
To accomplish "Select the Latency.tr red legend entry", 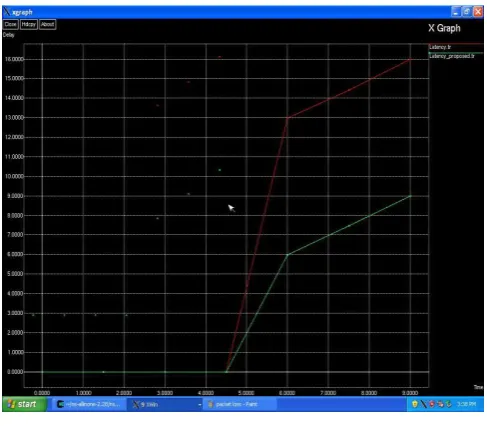I will click(440, 47).
